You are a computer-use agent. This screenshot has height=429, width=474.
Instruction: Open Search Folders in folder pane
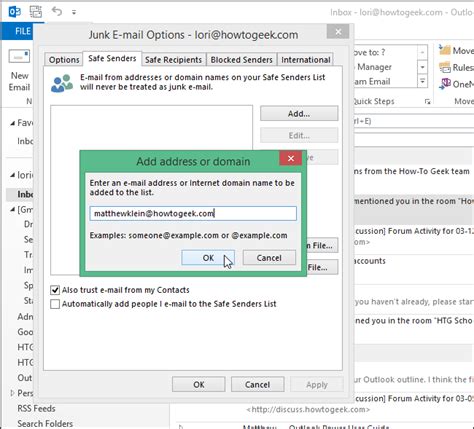pos(45,423)
